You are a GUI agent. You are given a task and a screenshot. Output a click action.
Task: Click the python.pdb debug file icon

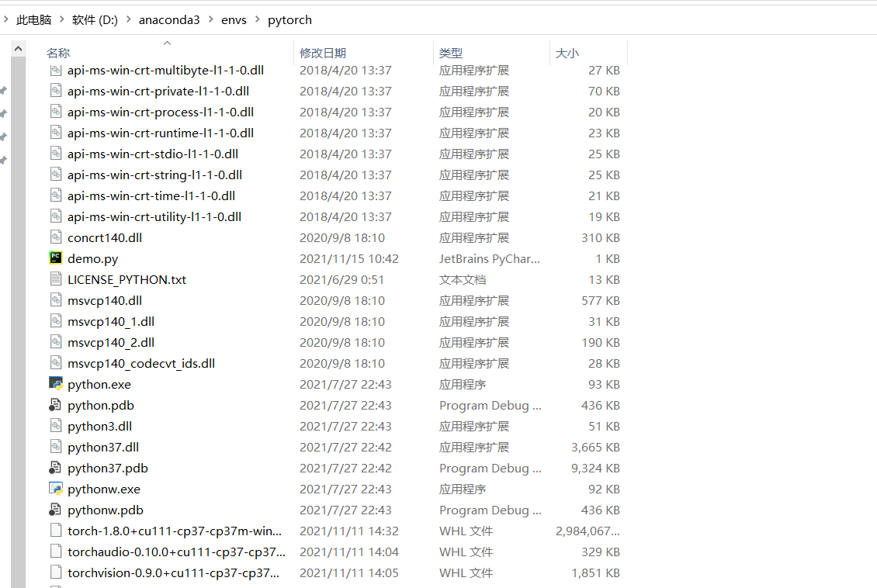pyautogui.click(x=55, y=405)
